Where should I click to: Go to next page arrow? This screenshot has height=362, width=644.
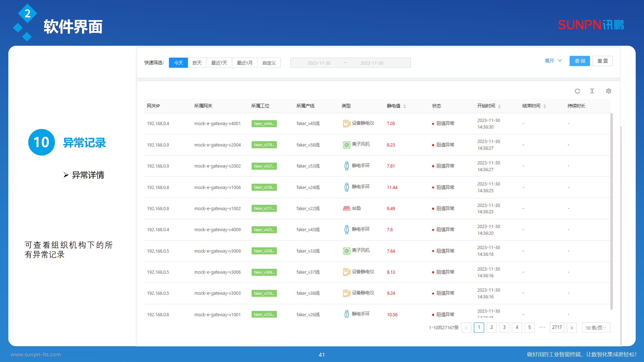pos(572,328)
